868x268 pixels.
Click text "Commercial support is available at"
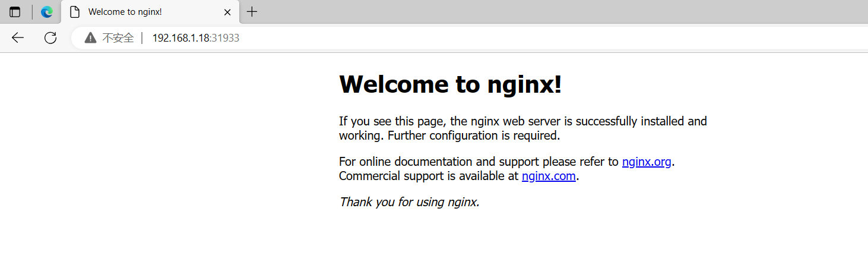[x=429, y=176]
